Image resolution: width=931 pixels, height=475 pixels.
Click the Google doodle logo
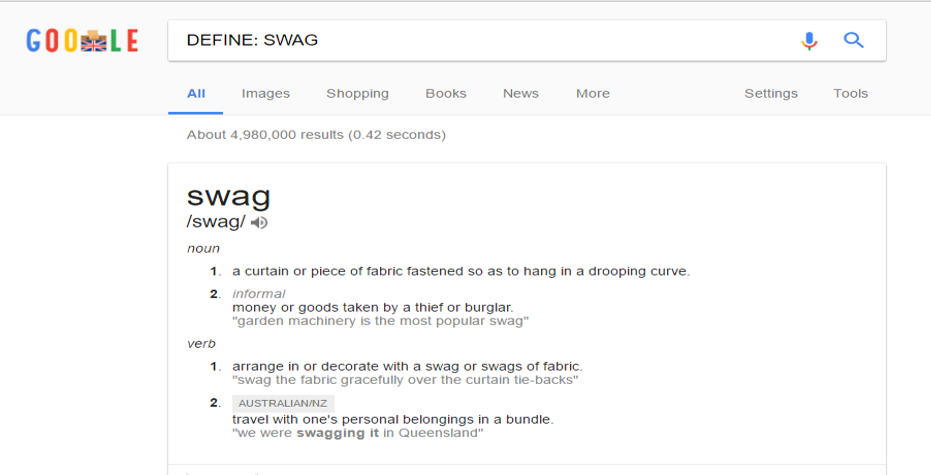click(x=82, y=41)
